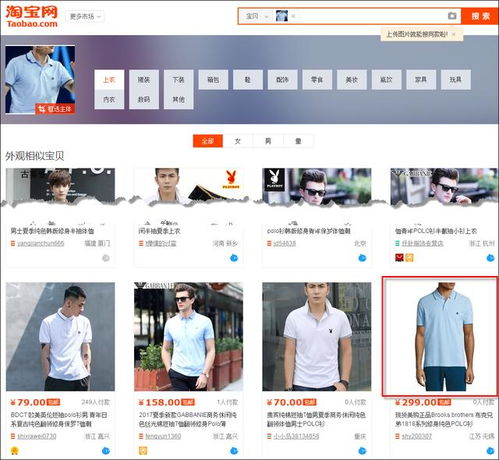Expand the 更多市场 dropdown
This screenshot has width=499, height=460.
tap(85, 16)
